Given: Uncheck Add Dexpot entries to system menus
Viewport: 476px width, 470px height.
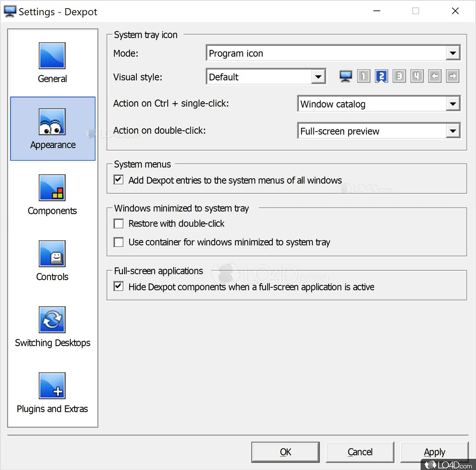Looking at the screenshot, I should pyautogui.click(x=118, y=179).
